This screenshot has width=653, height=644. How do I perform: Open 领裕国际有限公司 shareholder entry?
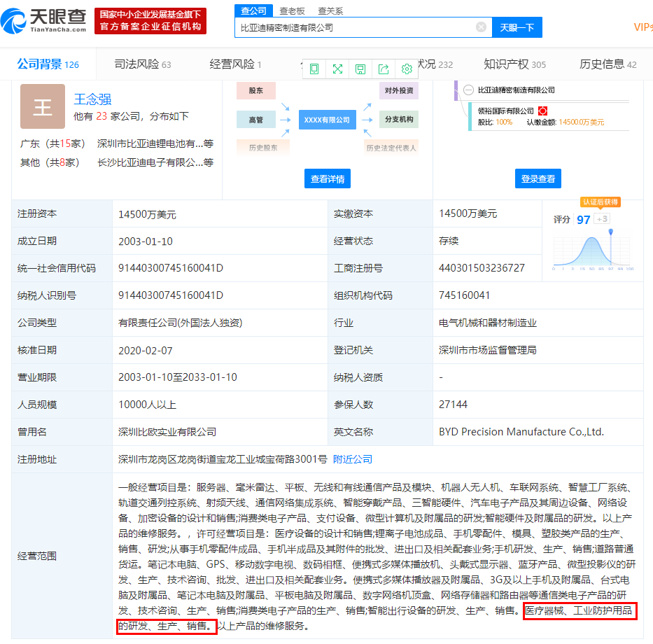[505, 111]
